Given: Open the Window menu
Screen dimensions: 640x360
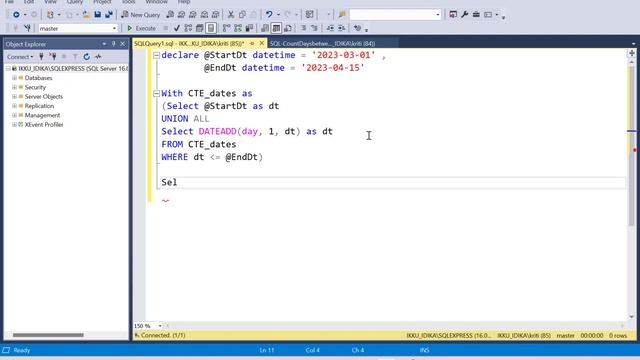Looking at the screenshot, I should coord(156,2).
